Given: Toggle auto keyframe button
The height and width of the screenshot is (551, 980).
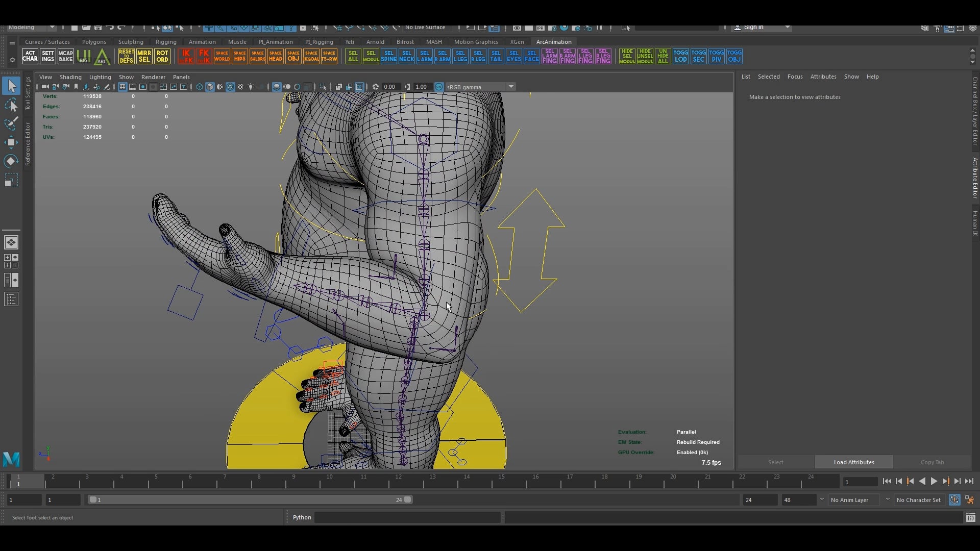Looking at the screenshot, I should [954, 500].
